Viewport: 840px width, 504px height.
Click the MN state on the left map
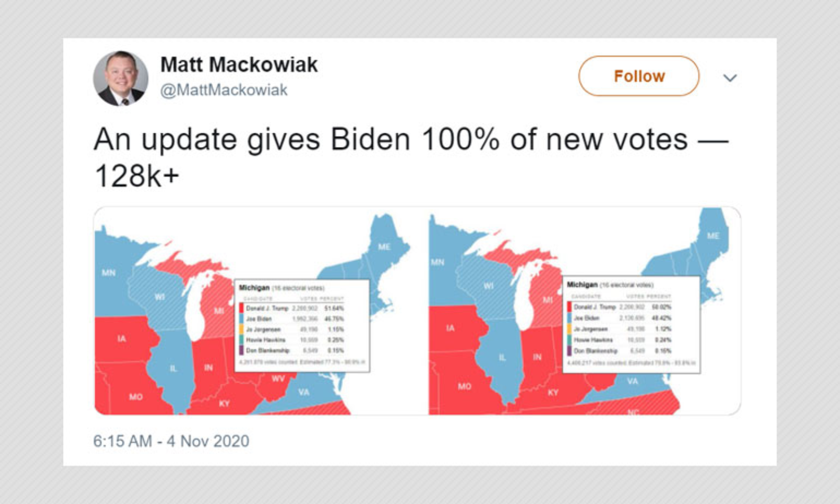click(x=109, y=272)
